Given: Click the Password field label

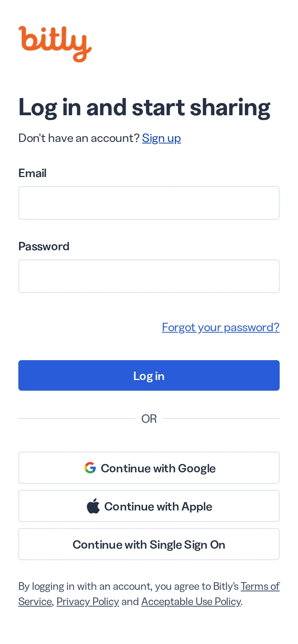Looking at the screenshot, I should pyautogui.click(x=44, y=246).
